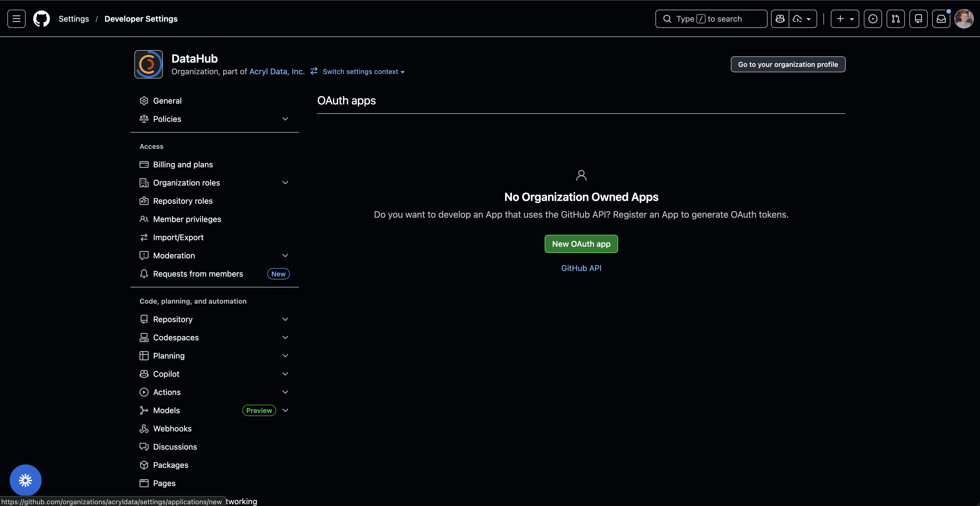Open Copilot chat icon in header
The image size is (980, 506).
pyautogui.click(x=780, y=18)
